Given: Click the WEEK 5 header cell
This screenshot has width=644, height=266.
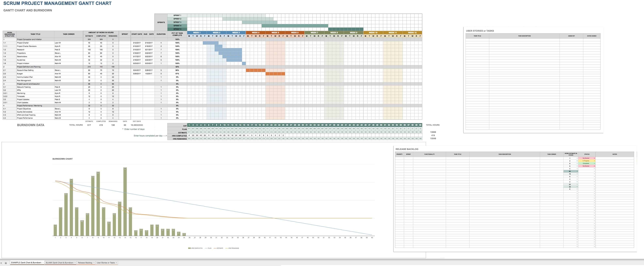Looking at the screenshot, I should click(275, 32).
